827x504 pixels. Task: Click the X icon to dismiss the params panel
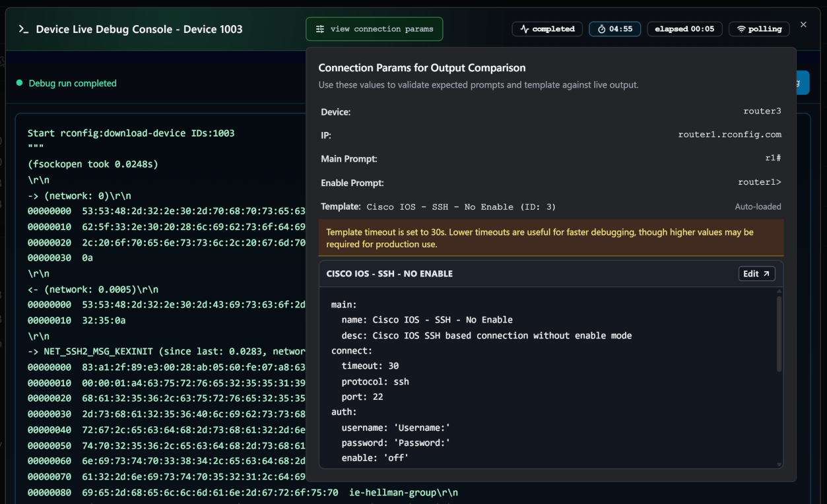(x=803, y=25)
